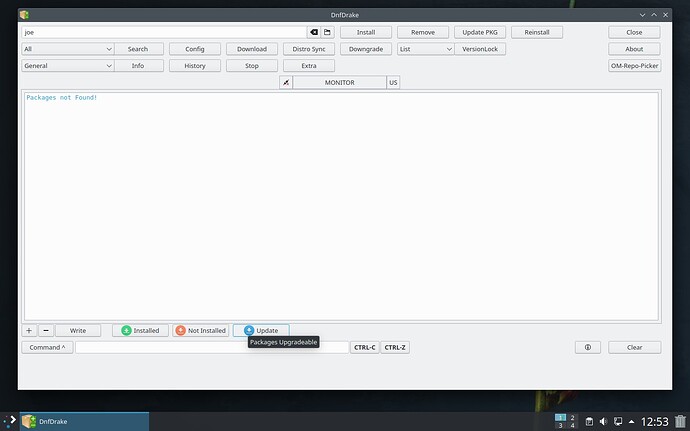Click the Install button
The image size is (690, 431).
366,32
